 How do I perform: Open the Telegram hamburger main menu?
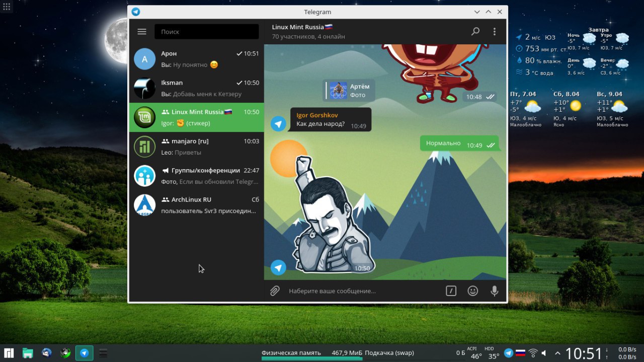coord(142,32)
